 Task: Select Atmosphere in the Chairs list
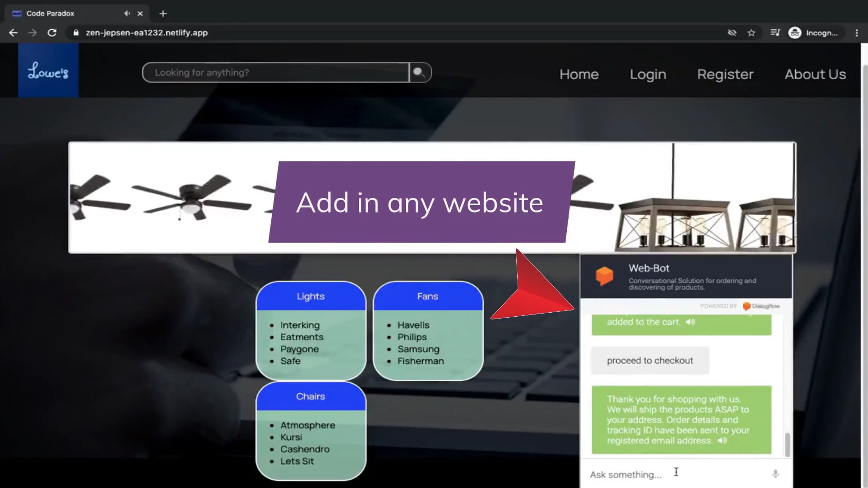pyautogui.click(x=307, y=425)
